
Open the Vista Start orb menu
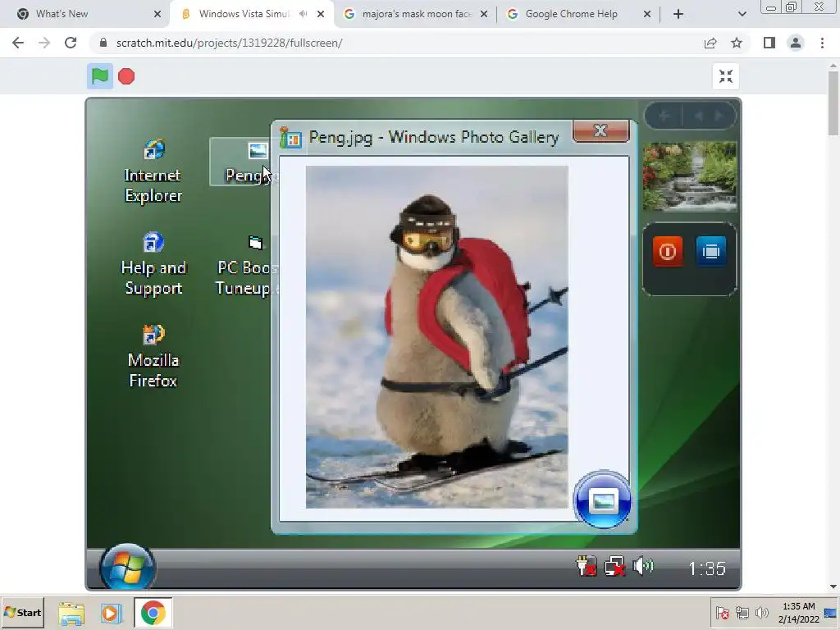[127, 568]
